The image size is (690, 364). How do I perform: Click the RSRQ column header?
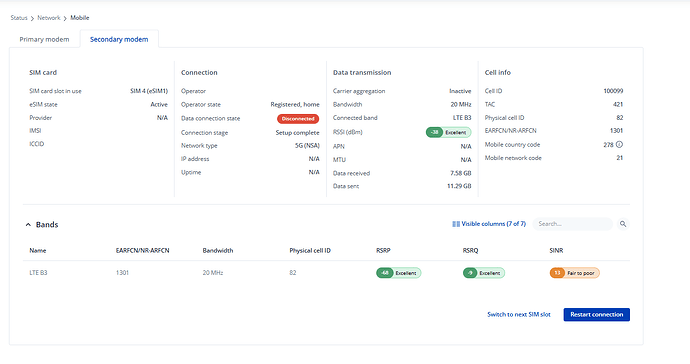[470, 250]
